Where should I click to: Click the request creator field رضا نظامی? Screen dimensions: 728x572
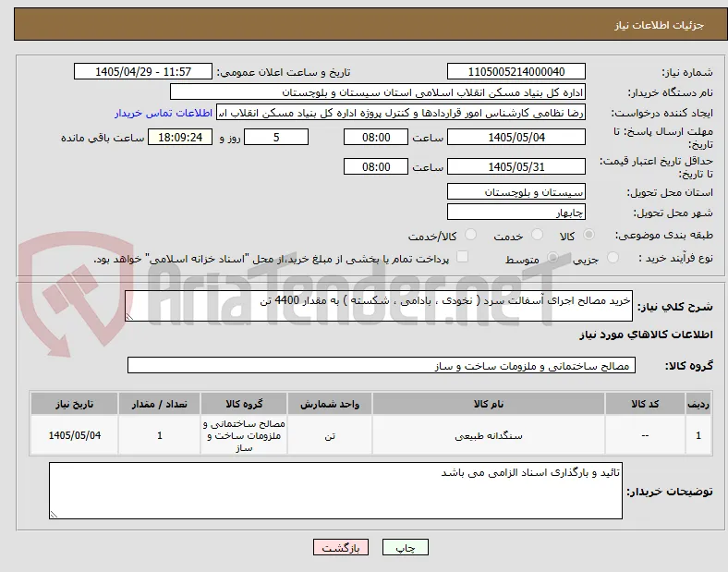pyautogui.click(x=401, y=113)
